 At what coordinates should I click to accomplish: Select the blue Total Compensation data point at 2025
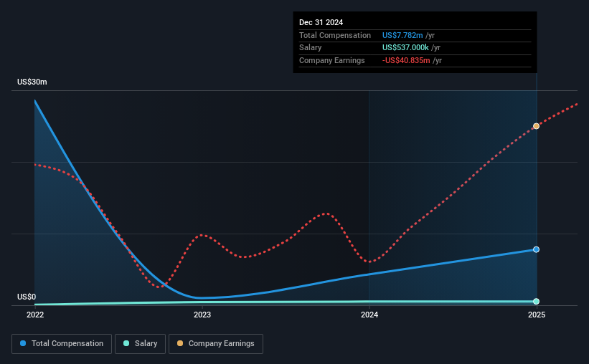click(536, 249)
